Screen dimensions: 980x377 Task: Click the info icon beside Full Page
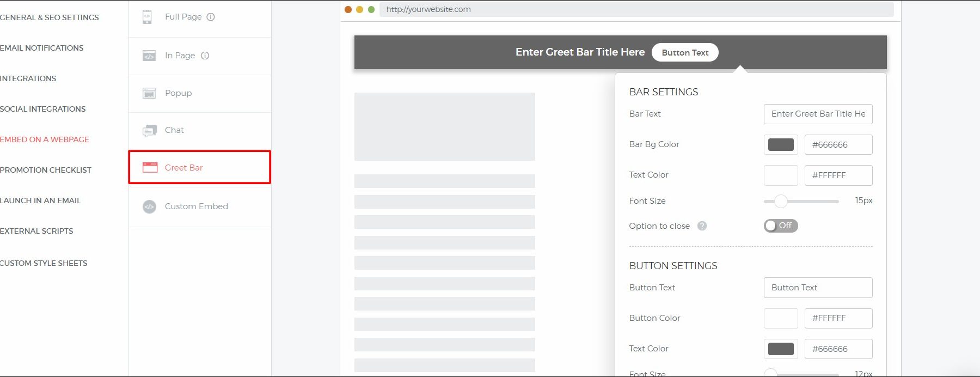point(211,17)
